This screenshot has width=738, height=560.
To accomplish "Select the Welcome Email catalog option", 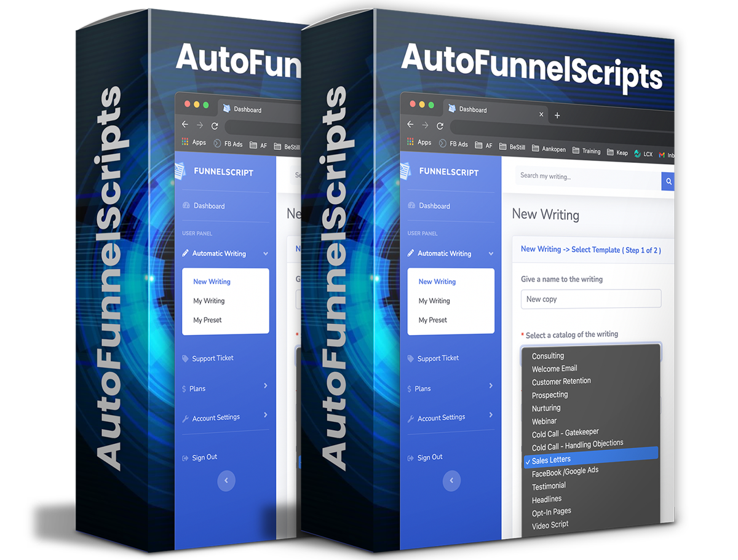I will pyautogui.click(x=554, y=369).
